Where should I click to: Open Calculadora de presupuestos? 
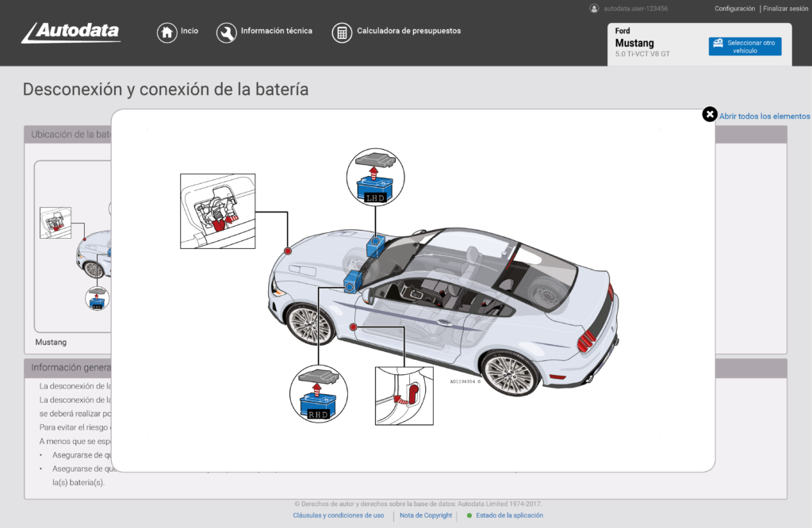[408, 32]
